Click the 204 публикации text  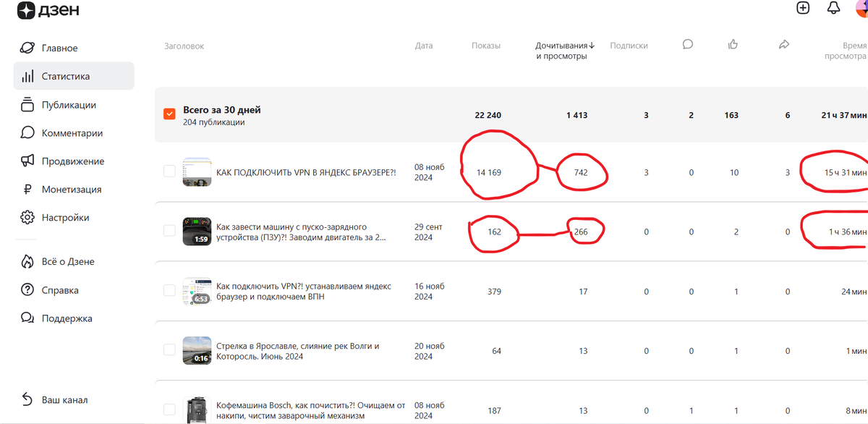coord(213,122)
